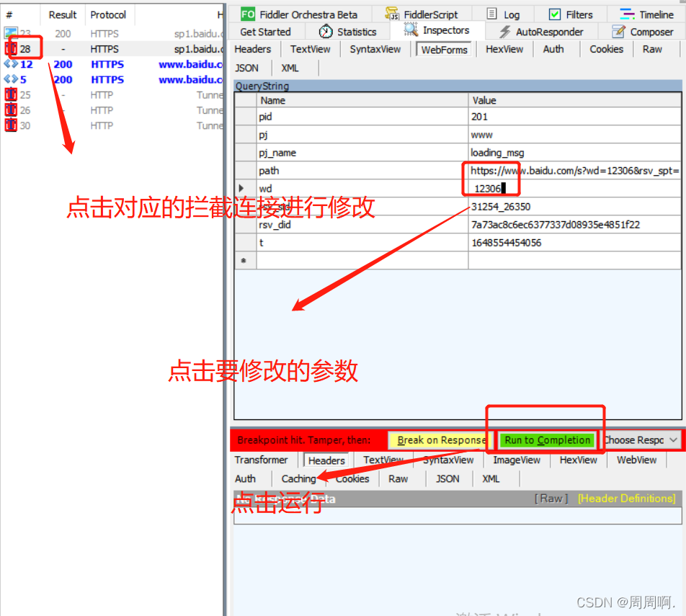The height and width of the screenshot is (616, 686).
Task: Click the green FO Orchestra icon
Action: click(x=248, y=14)
